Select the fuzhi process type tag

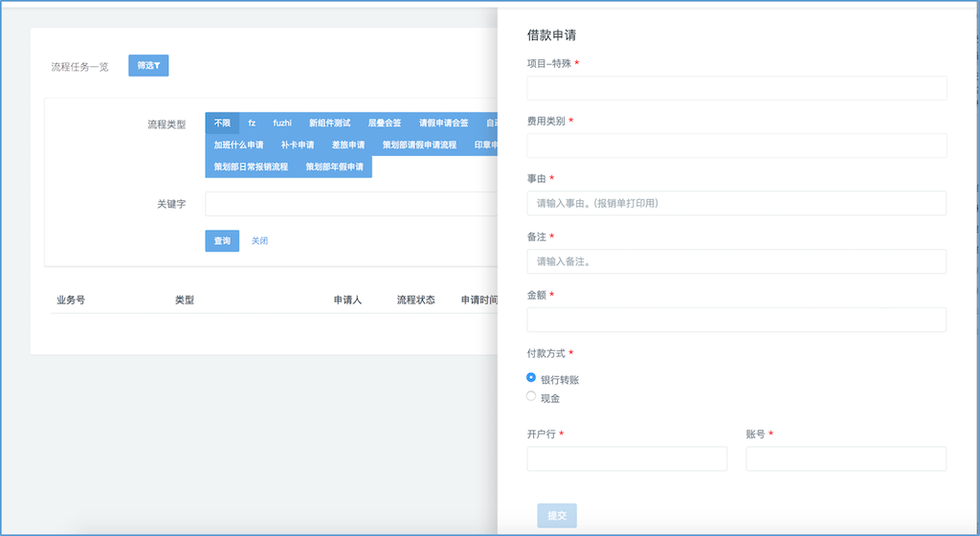coord(282,123)
